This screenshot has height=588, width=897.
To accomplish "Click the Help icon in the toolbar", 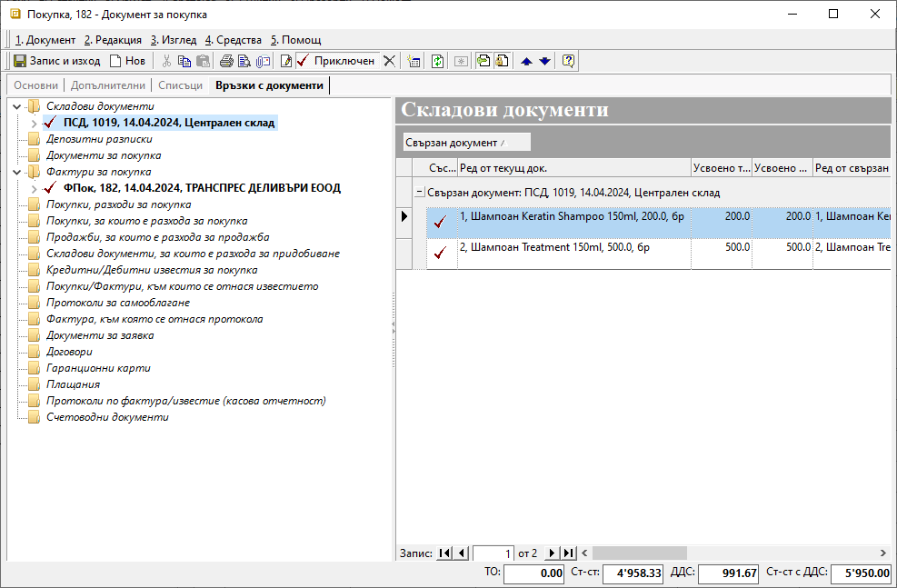I will tap(569, 61).
